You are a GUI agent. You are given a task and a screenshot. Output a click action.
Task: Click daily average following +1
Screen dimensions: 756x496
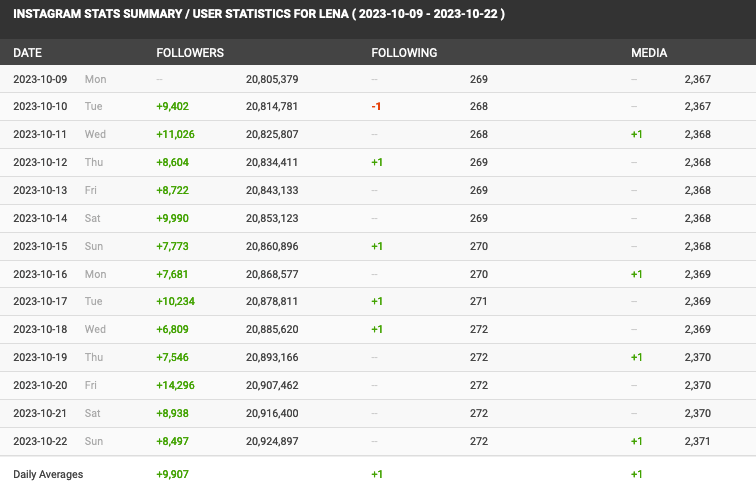pos(377,474)
